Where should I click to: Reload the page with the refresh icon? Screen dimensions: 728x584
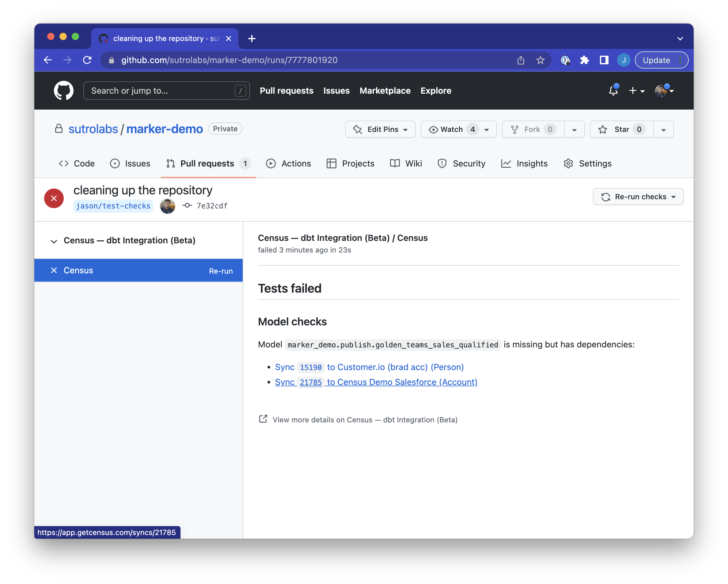(x=87, y=60)
